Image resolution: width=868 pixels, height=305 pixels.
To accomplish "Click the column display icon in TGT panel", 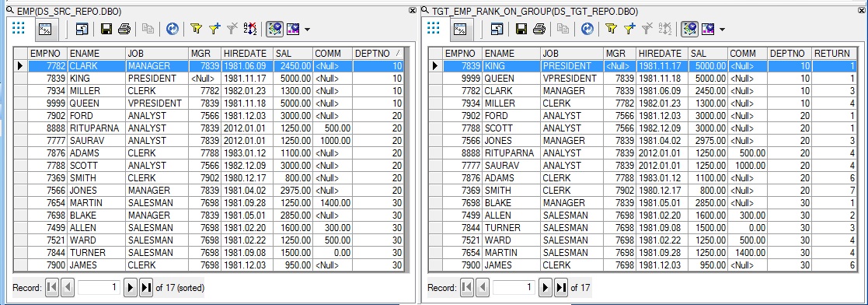I will pos(708,29).
